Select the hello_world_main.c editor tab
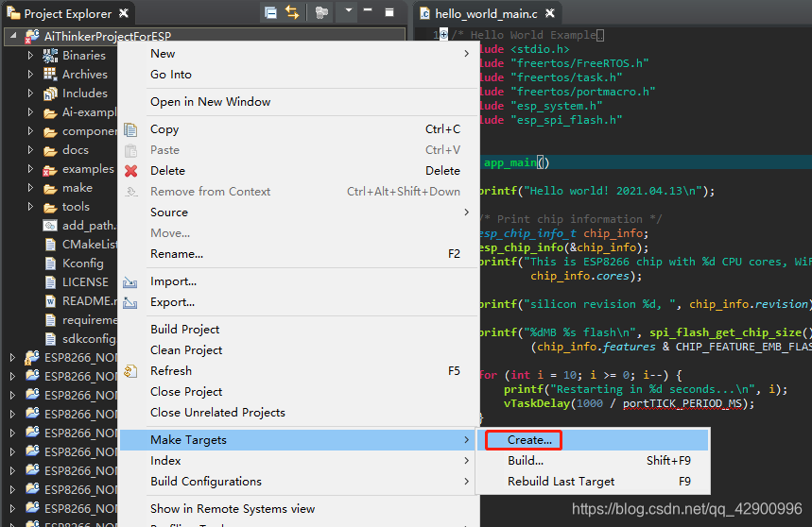The width and height of the screenshot is (812, 527). point(486,13)
